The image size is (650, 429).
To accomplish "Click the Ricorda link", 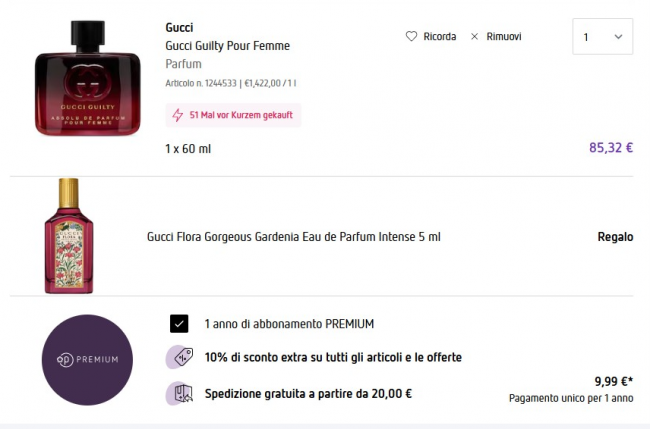I will tap(439, 37).
